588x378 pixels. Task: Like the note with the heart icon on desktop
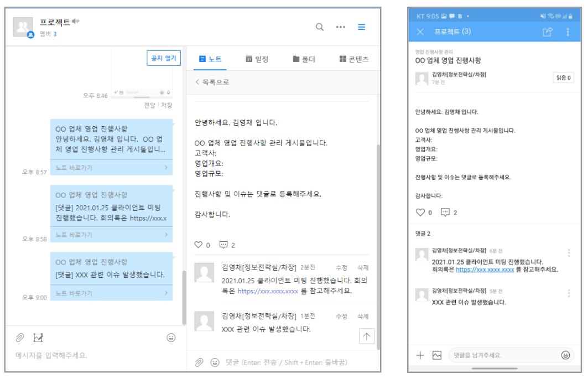click(199, 245)
